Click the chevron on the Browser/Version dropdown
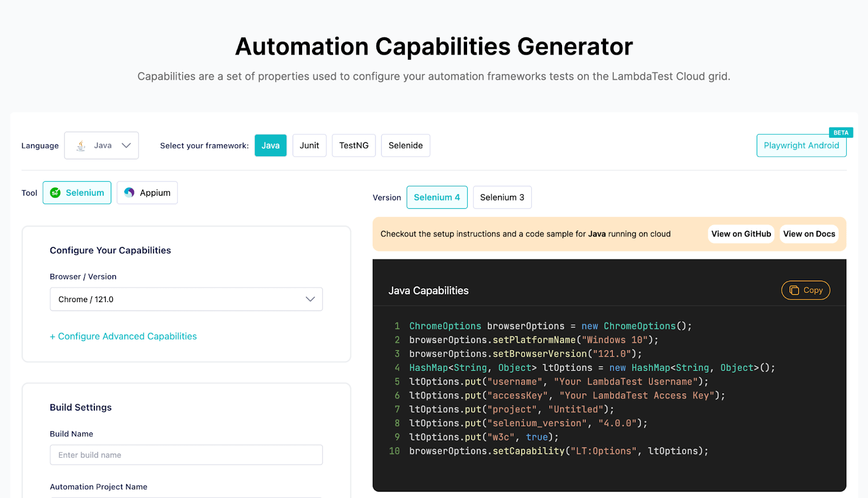The width and height of the screenshot is (868, 498). (310, 299)
